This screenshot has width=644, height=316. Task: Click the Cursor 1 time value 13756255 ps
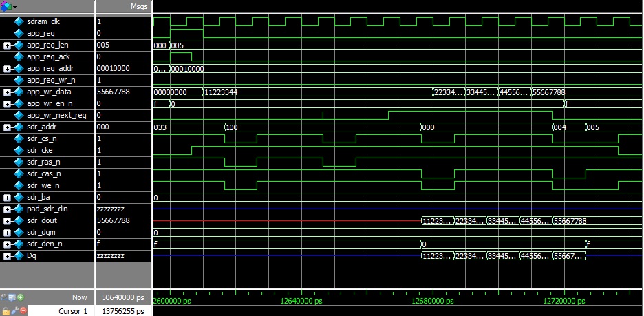(124, 311)
